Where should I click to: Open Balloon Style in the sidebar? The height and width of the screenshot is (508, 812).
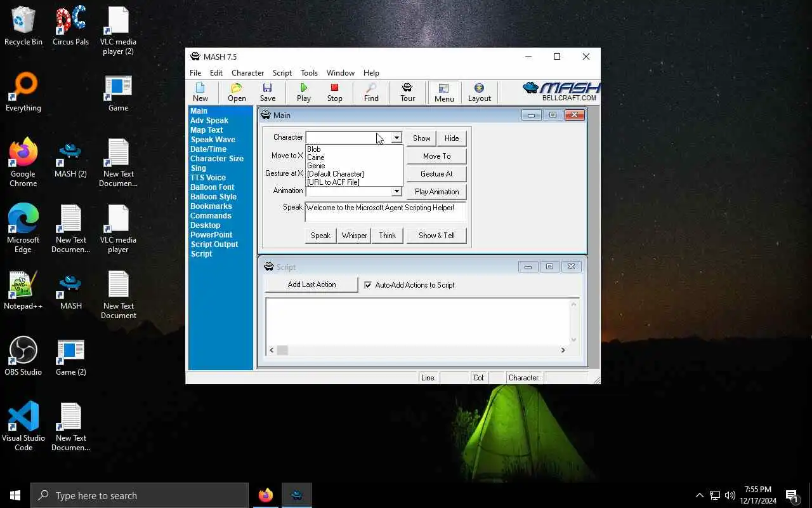click(x=214, y=197)
